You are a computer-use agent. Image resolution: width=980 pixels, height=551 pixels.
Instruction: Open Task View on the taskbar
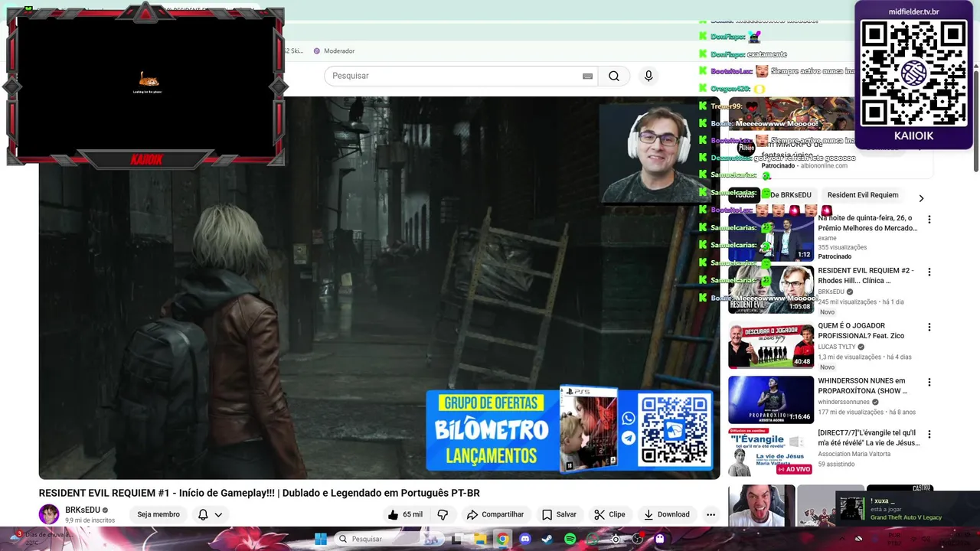[457, 539]
